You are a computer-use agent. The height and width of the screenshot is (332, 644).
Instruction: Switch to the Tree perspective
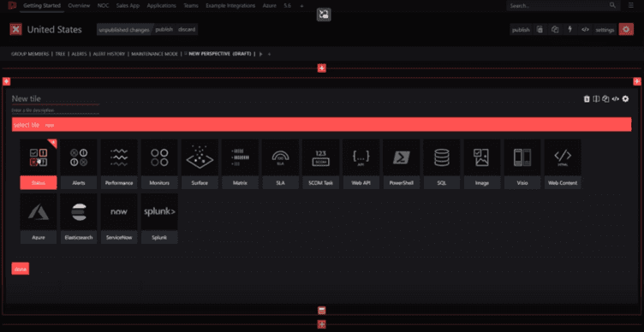pyautogui.click(x=60, y=54)
